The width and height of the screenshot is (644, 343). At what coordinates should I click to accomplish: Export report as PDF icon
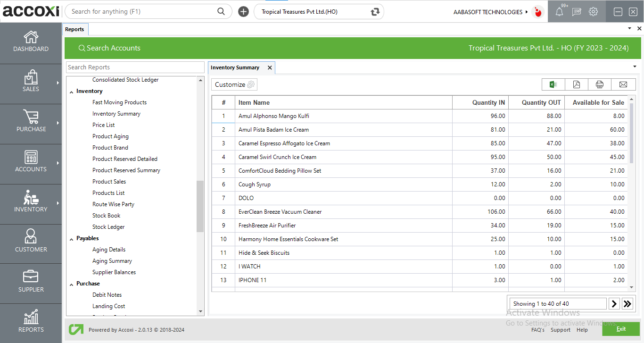click(x=577, y=84)
